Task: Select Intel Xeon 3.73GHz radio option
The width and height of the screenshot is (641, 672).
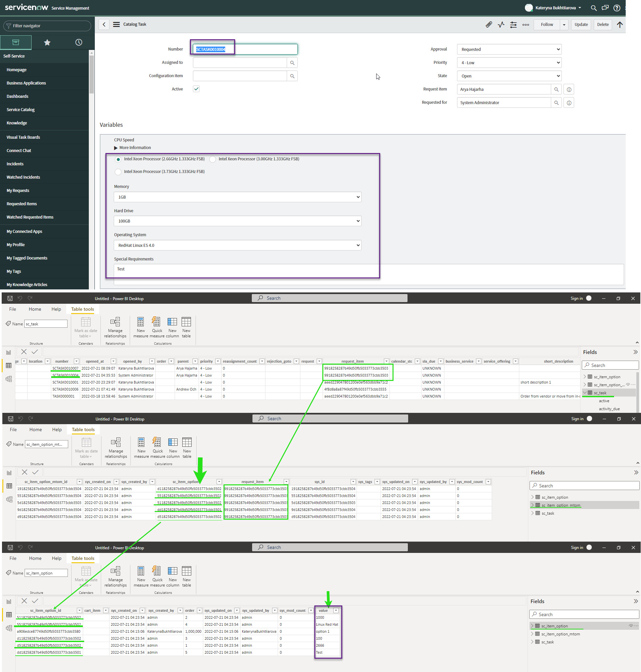Action: (118, 172)
